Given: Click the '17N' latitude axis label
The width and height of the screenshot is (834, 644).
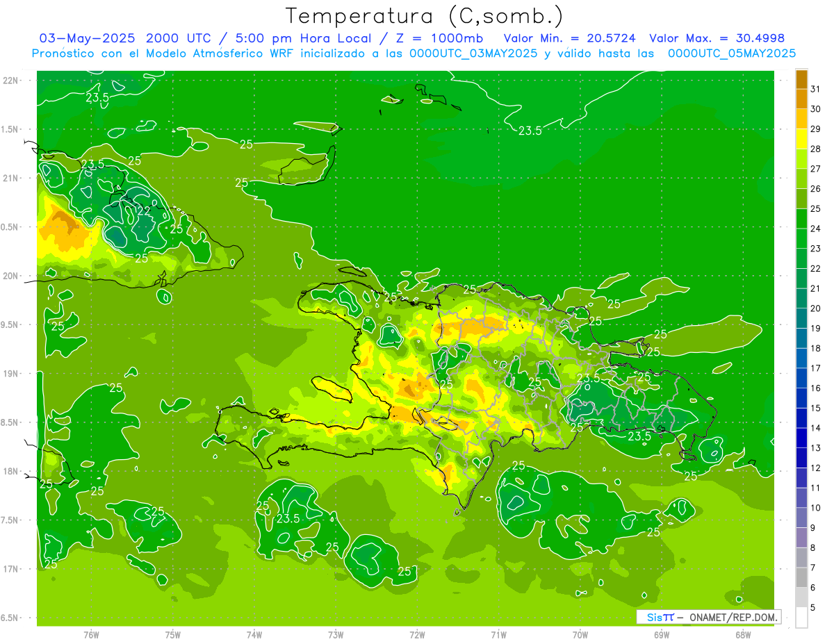Looking at the screenshot, I should [10, 569].
